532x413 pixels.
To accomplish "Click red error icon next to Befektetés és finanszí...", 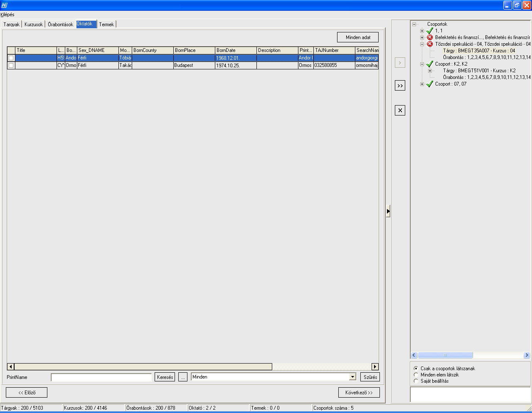I will pos(430,37).
